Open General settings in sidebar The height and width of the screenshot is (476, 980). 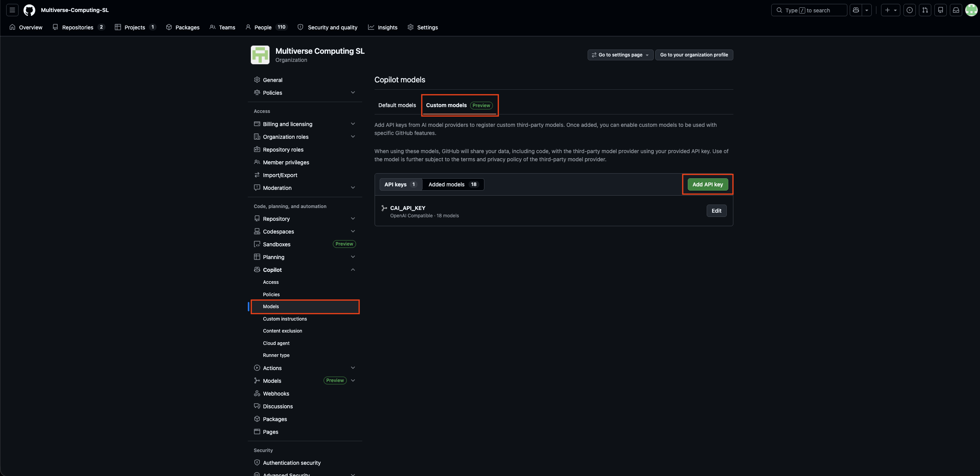click(x=305, y=80)
